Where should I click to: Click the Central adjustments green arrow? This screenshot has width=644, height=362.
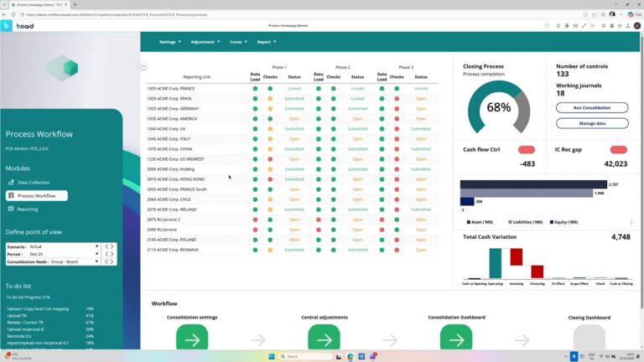pyautogui.click(x=324, y=338)
